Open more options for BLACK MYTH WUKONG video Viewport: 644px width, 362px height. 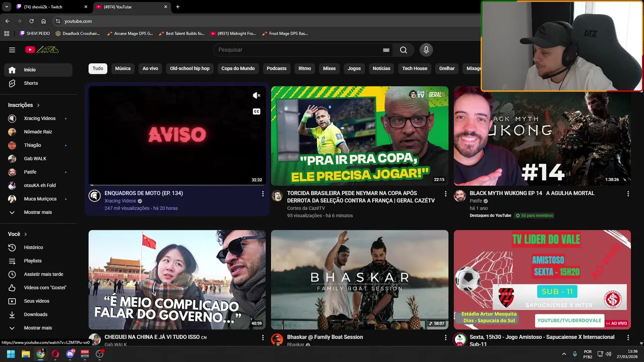(628, 194)
